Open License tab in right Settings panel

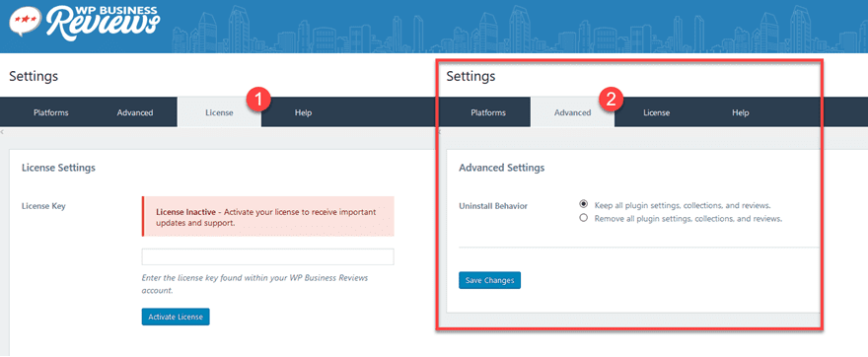[657, 112]
